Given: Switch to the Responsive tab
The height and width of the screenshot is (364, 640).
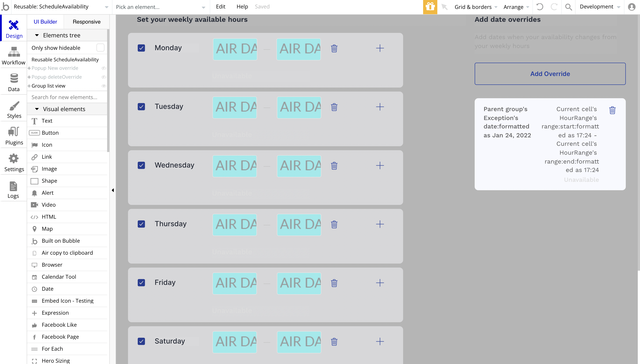Looking at the screenshot, I should (x=86, y=22).
